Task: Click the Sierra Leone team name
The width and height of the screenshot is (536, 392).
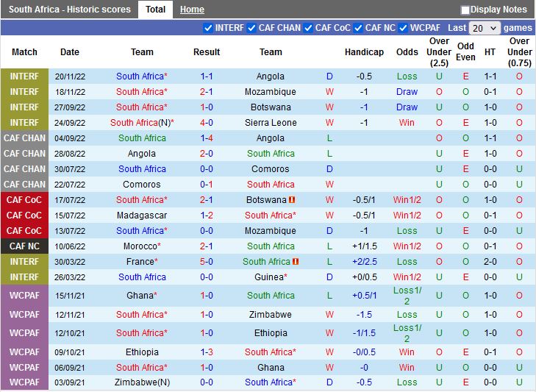Action: [271, 123]
